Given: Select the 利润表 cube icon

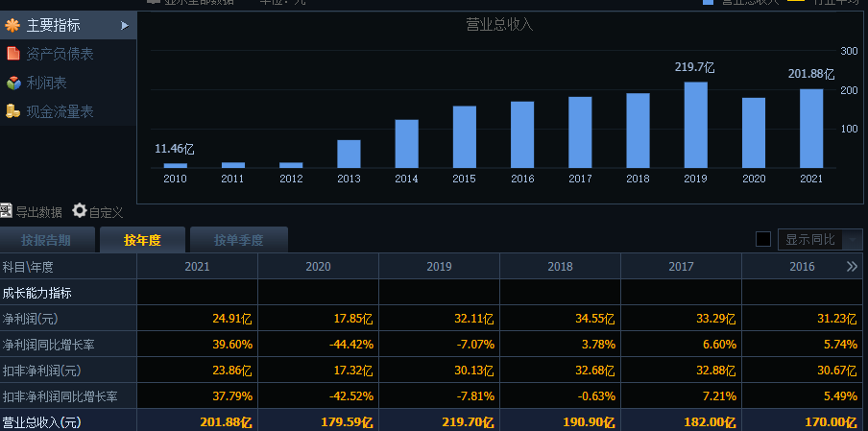Looking at the screenshot, I should point(13,83).
